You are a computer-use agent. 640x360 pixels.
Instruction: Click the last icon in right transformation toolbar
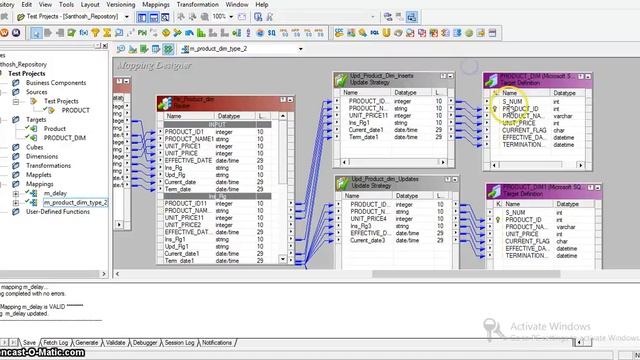click(493, 33)
